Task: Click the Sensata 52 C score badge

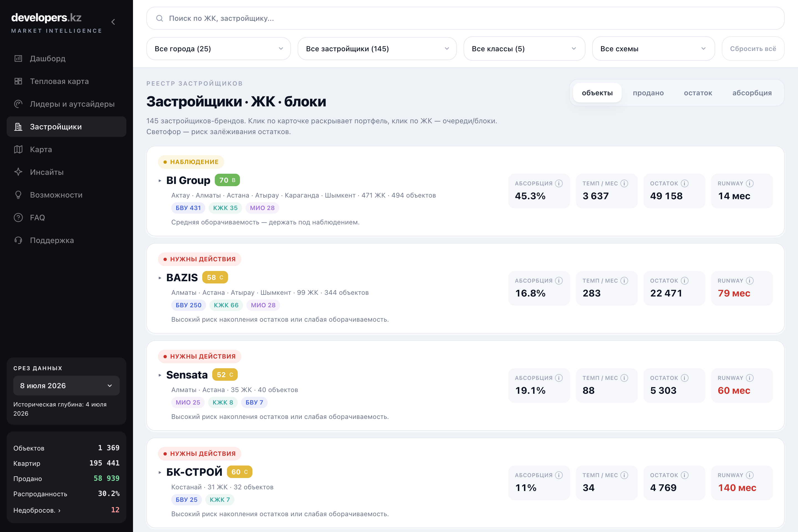Action: point(225,375)
